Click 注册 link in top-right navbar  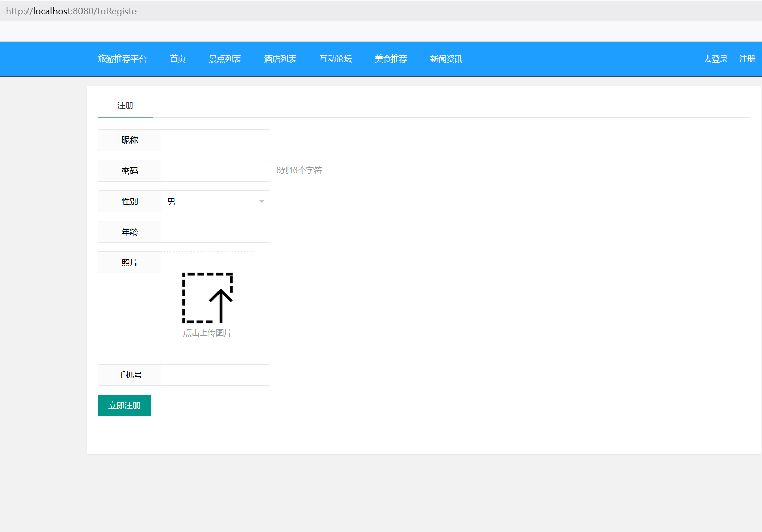pyautogui.click(x=747, y=59)
